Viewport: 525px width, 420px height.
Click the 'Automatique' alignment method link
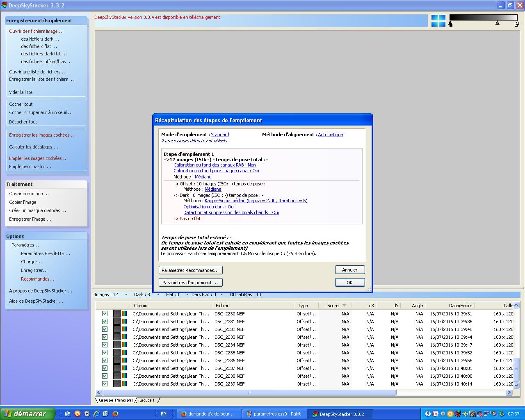click(331, 135)
